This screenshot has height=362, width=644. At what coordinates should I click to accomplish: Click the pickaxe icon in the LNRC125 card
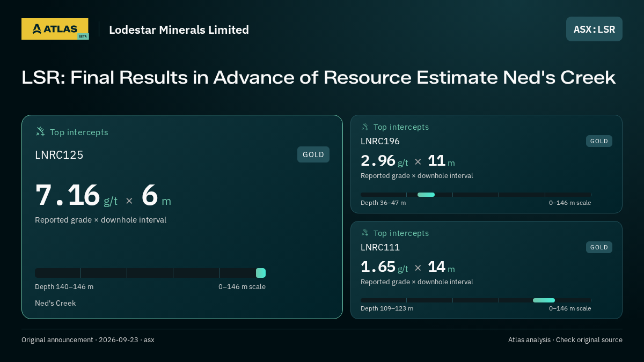click(x=40, y=131)
